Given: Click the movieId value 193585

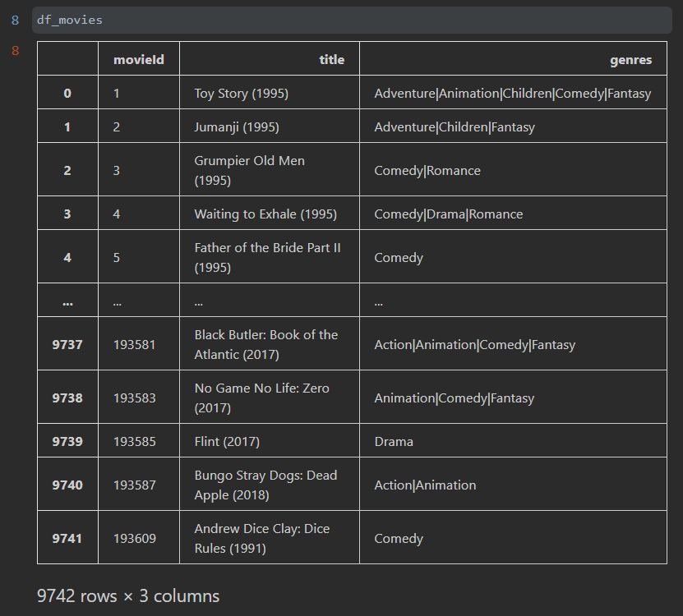Looking at the screenshot, I should (x=134, y=441).
